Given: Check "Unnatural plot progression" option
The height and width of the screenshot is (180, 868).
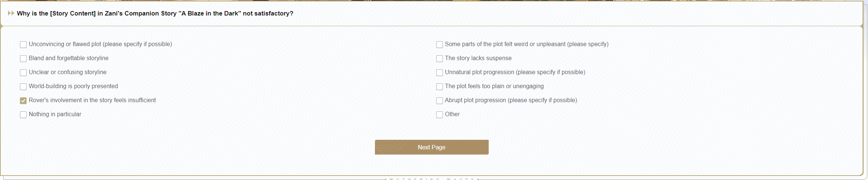Looking at the screenshot, I should point(440,73).
